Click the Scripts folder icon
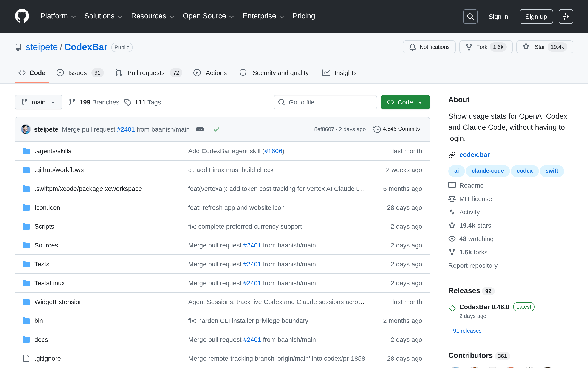 (x=26, y=226)
